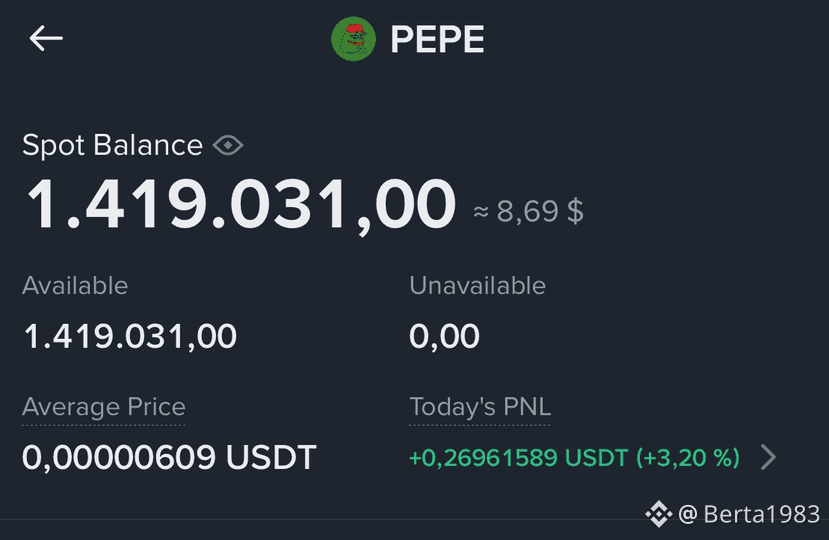Hide balance with the eye icon
Screen dimensions: 829x540
point(228,145)
